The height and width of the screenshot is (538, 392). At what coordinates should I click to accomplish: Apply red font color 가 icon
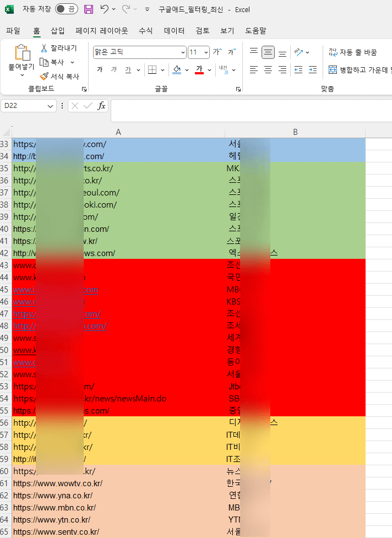[199, 69]
